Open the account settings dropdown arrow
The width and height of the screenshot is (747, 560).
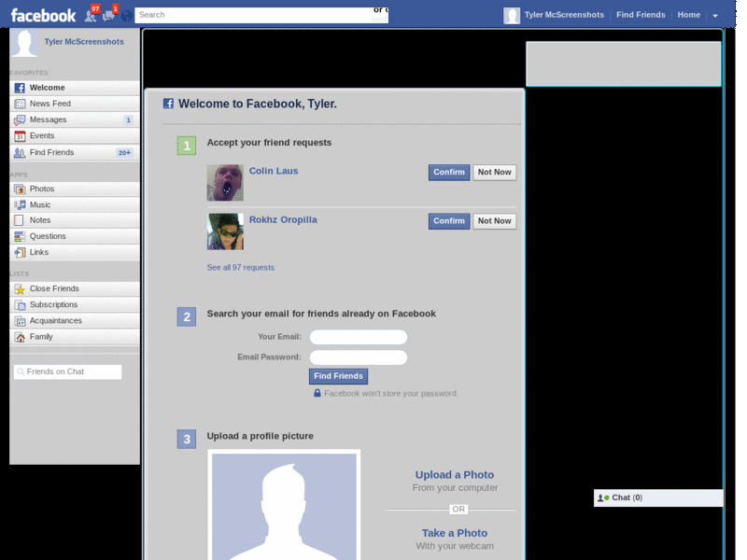714,15
